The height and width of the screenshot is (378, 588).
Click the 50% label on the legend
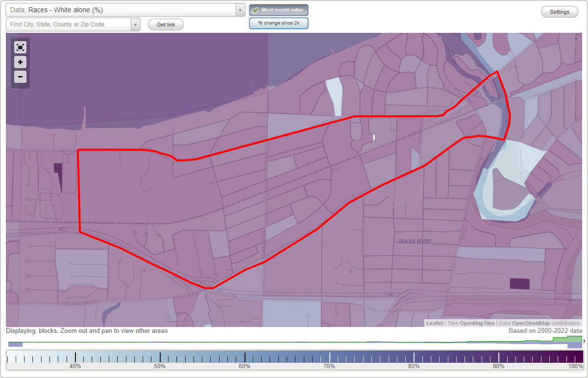click(160, 366)
